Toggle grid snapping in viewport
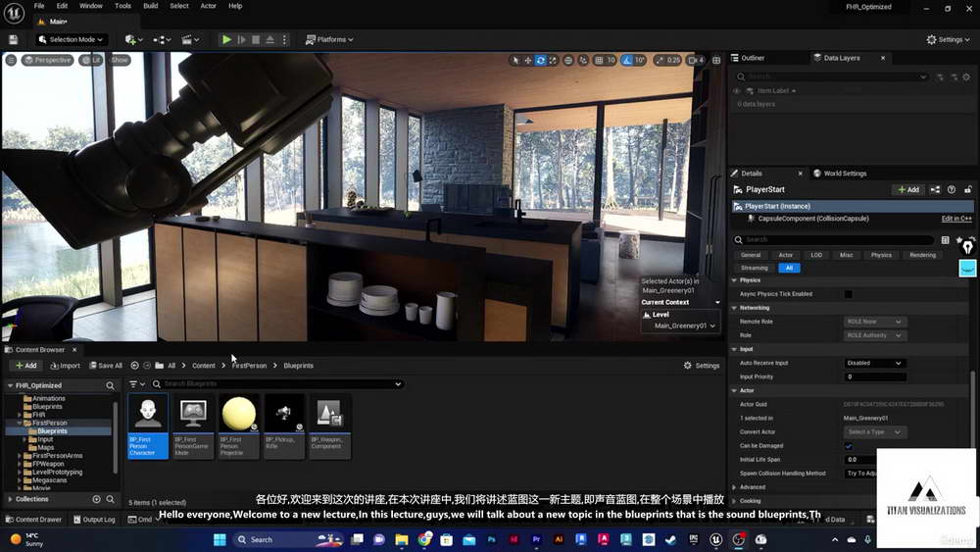 pyautogui.click(x=599, y=60)
